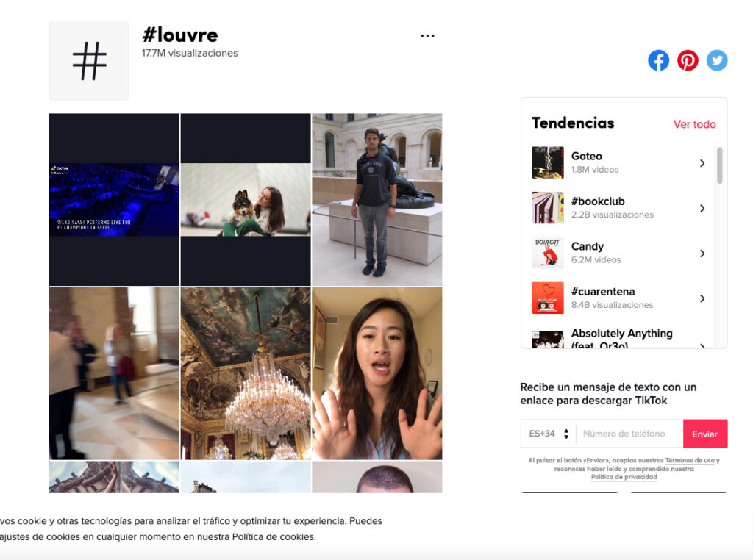753x560 pixels.
Task: Share the page on Facebook
Action: 658,60
